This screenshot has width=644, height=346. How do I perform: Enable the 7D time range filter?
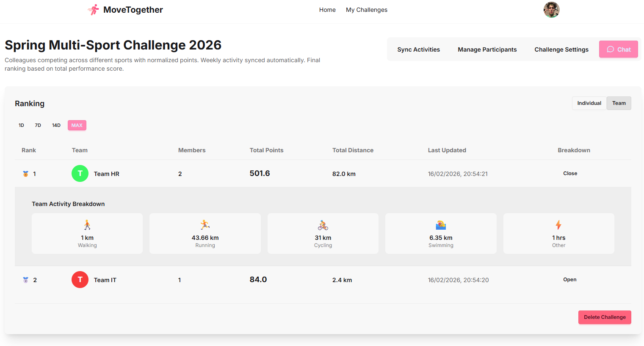coord(38,125)
